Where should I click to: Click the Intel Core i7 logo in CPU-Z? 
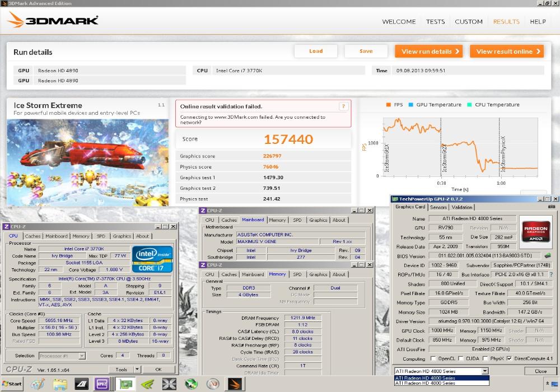click(152, 259)
